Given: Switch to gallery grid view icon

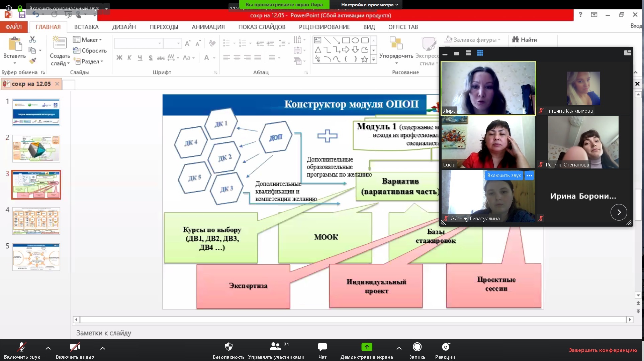Looking at the screenshot, I should coord(480,53).
